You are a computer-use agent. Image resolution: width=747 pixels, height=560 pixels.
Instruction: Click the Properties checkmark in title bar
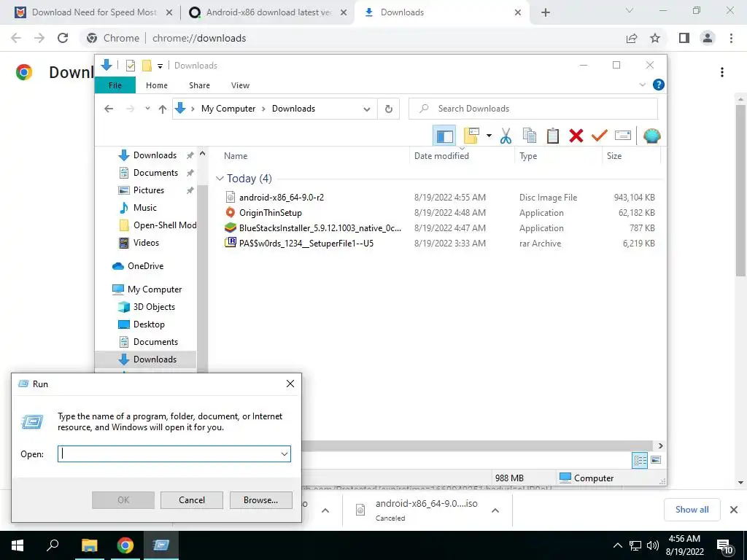tap(131, 65)
